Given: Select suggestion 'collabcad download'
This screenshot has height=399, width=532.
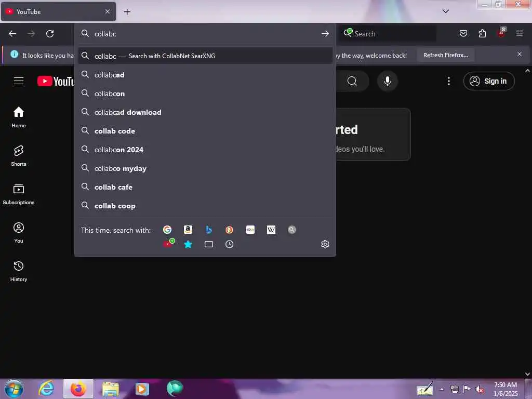Looking at the screenshot, I should [x=205, y=112].
